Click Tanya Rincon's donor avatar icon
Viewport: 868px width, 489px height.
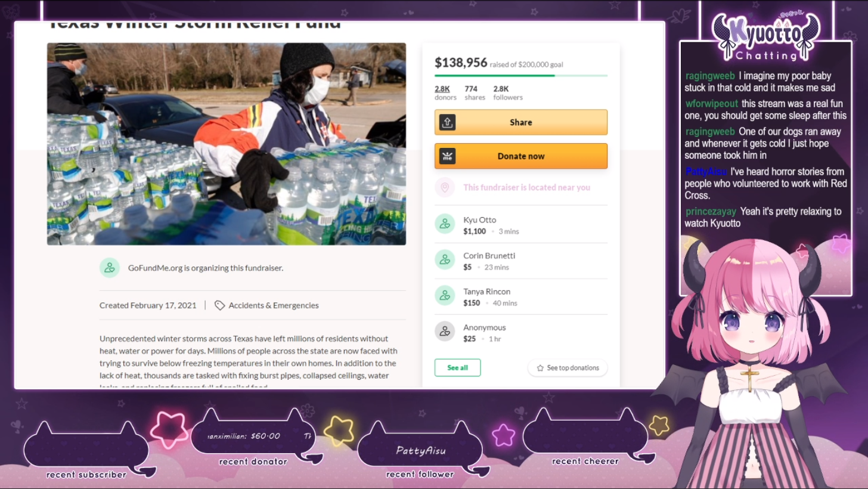[x=445, y=296]
